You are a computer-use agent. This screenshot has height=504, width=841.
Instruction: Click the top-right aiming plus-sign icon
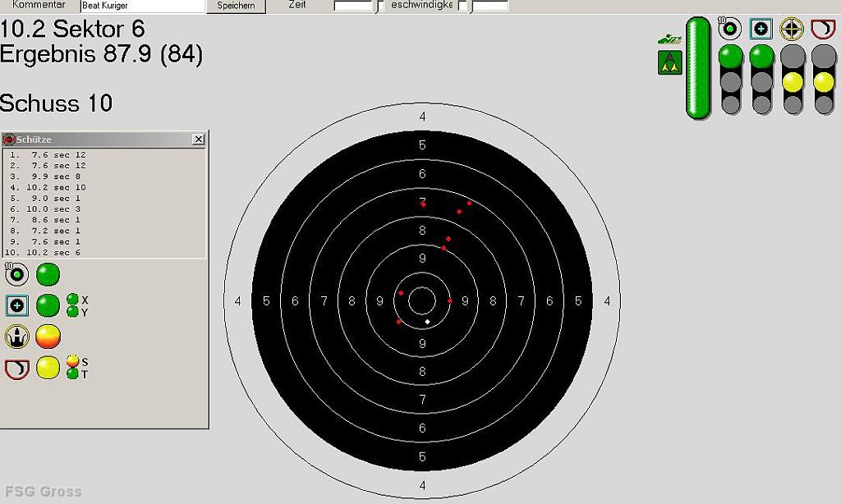pyautogui.click(x=761, y=29)
